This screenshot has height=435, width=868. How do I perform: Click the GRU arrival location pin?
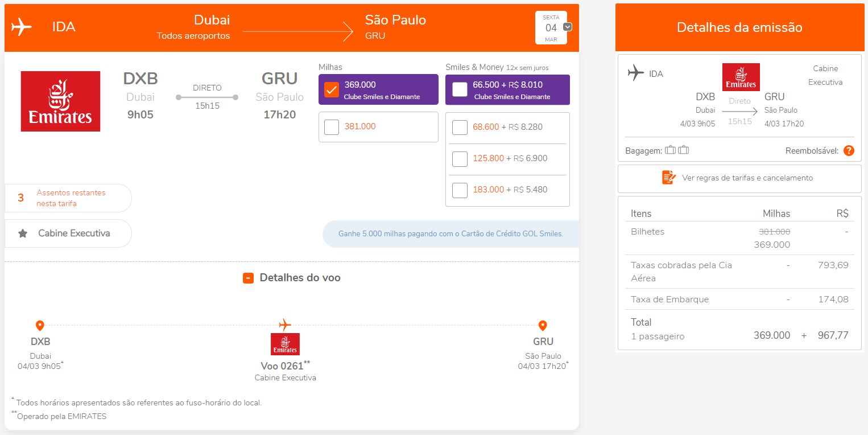(x=543, y=326)
